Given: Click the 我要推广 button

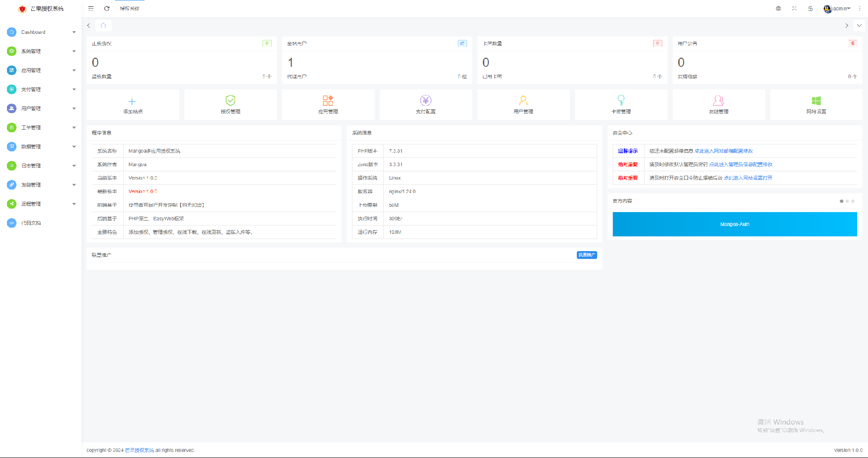Looking at the screenshot, I should [x=587, y=255].
